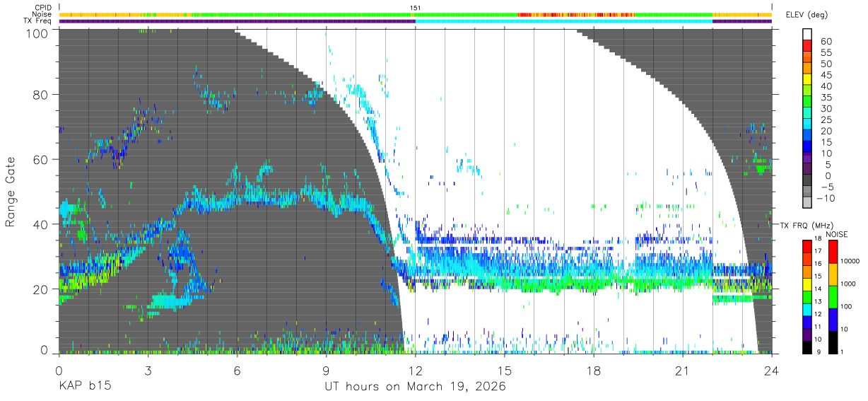Image resolution: width=868 pixels, height=401 pixels.
Task: Click the ELEV color bar label 45
Action: [826, 76]
